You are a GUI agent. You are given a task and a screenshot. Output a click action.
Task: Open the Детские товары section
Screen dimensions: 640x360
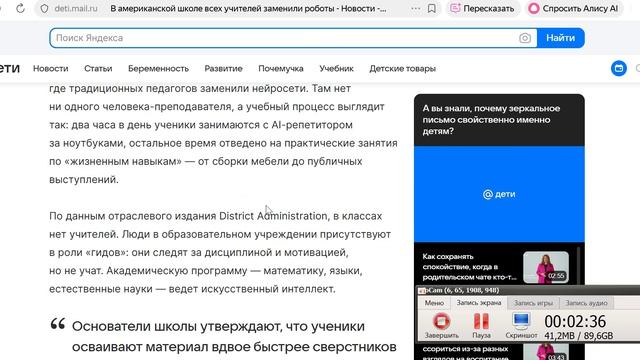coord(402,69)
